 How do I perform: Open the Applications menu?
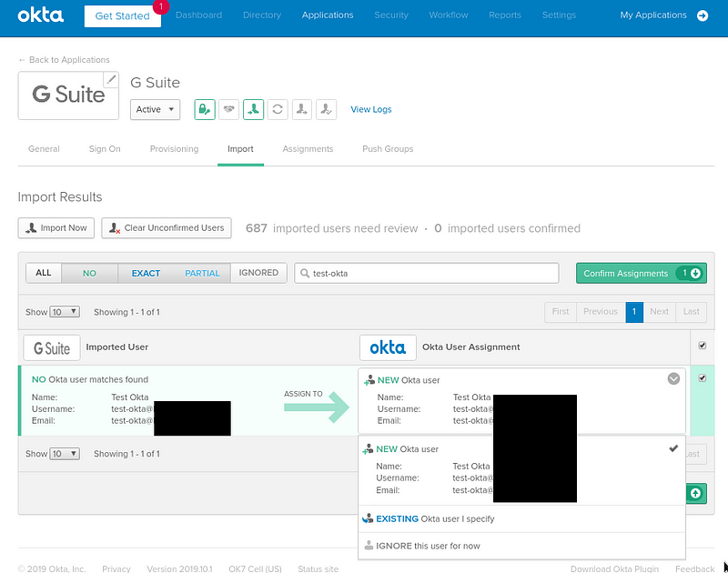pyautogui.click(x=328, y=15)
